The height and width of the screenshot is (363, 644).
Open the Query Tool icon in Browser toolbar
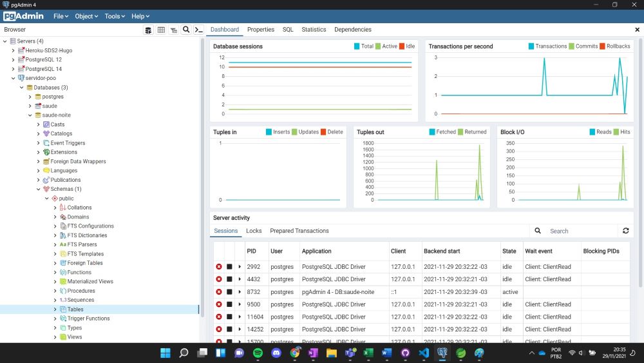click(148, 30)
